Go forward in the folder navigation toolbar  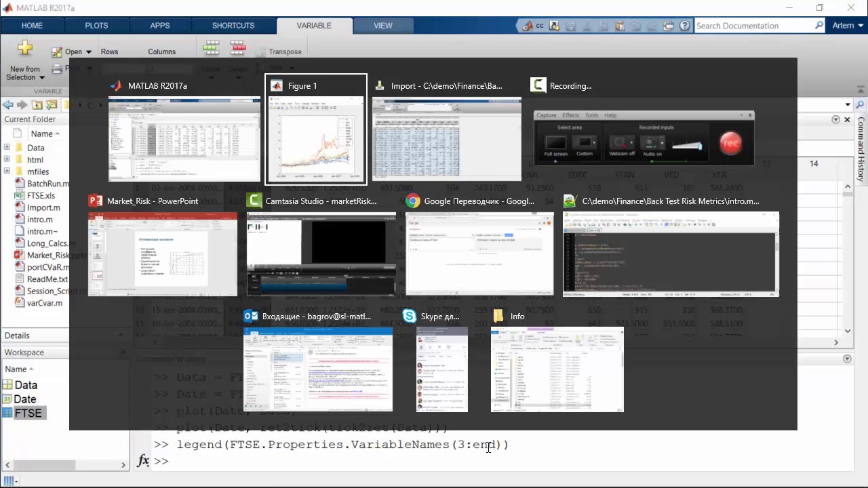(22, 105)
